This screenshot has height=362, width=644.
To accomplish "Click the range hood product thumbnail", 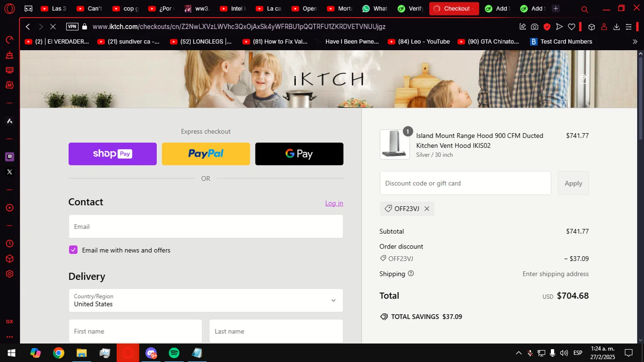I will pyautogui.click(x=395, y=144).
